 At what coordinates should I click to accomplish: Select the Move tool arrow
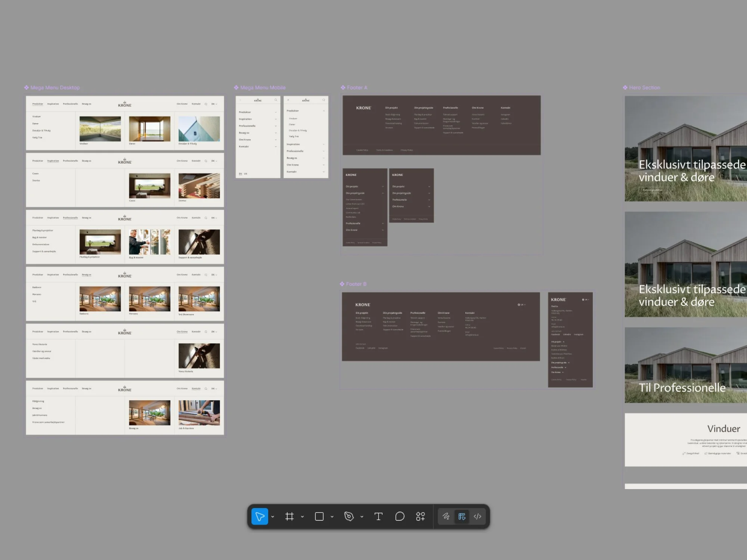260,517
